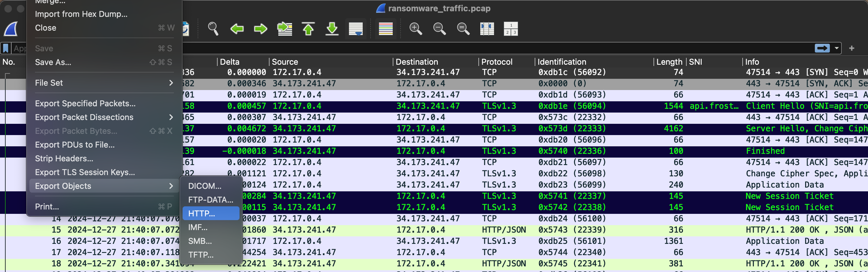
Task: Open the display filter history dropdown arrow
Action: pyautogui.click(x=837, y=48)
